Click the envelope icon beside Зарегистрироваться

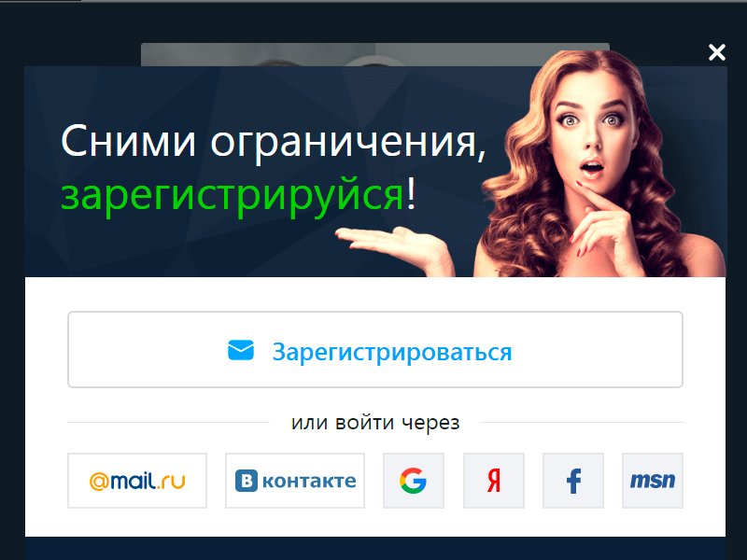[x=241, y=350]
